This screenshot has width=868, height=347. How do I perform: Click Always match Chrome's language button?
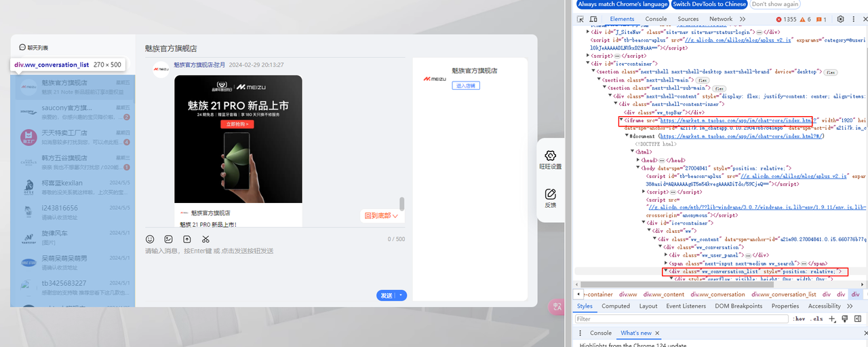click(623, 4)
